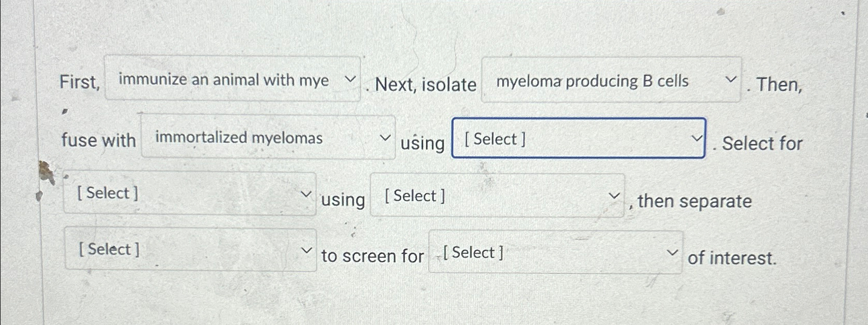Click the phrase 'of interest.' at the end
This screenshot has width=868, height=325.
point(733,259)
